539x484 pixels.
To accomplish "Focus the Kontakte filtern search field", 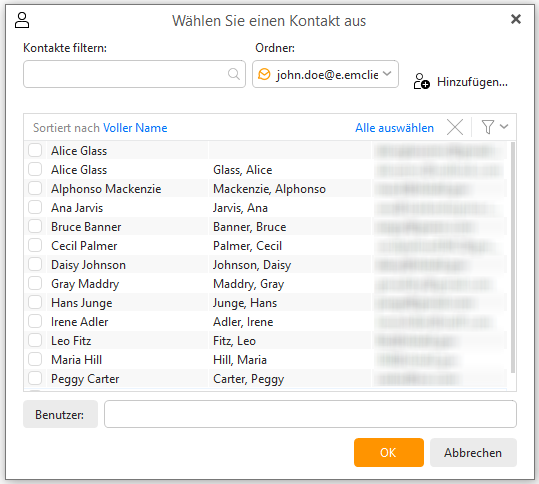I will (134, 74).
